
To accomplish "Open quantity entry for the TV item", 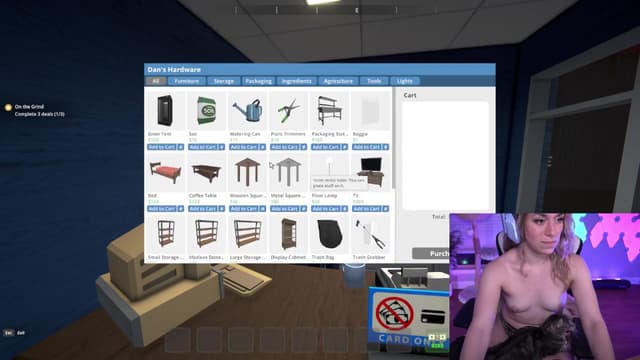I will tap(385, 209).
